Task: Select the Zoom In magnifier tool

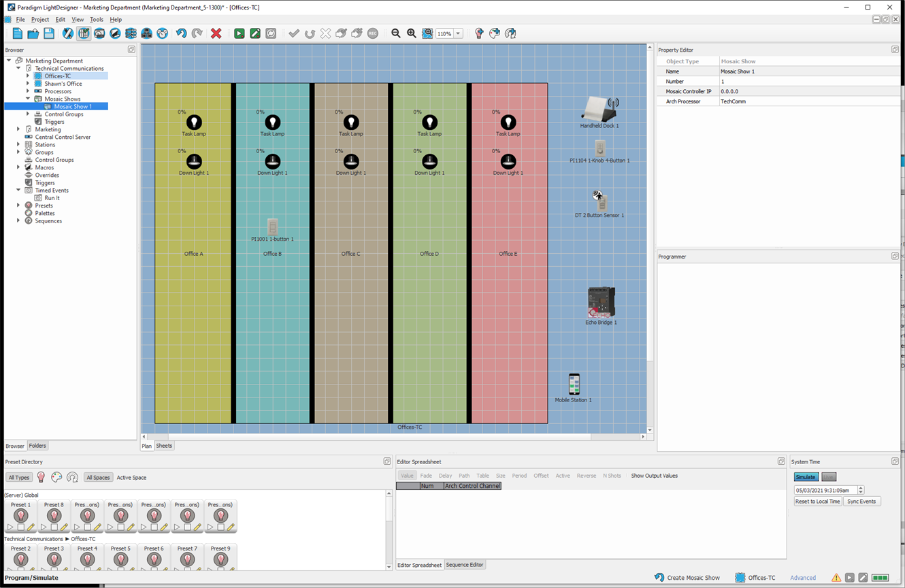Action: pos(412,33)
